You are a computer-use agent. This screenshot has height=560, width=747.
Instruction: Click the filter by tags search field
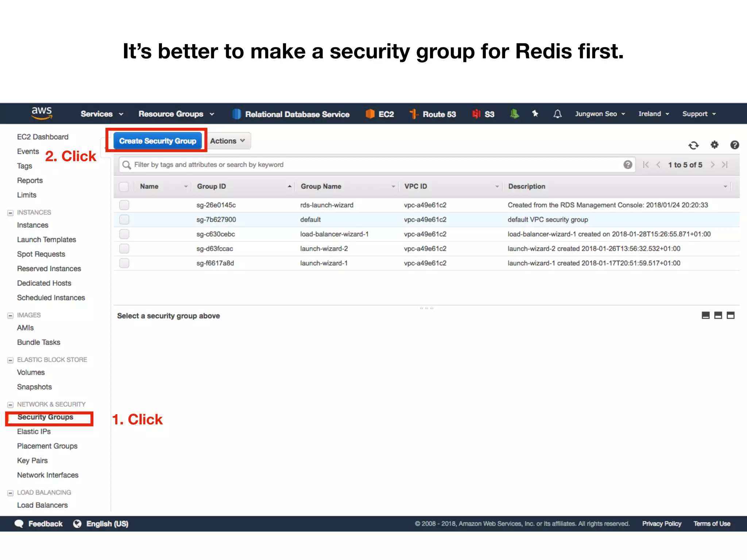click(377, 165)
